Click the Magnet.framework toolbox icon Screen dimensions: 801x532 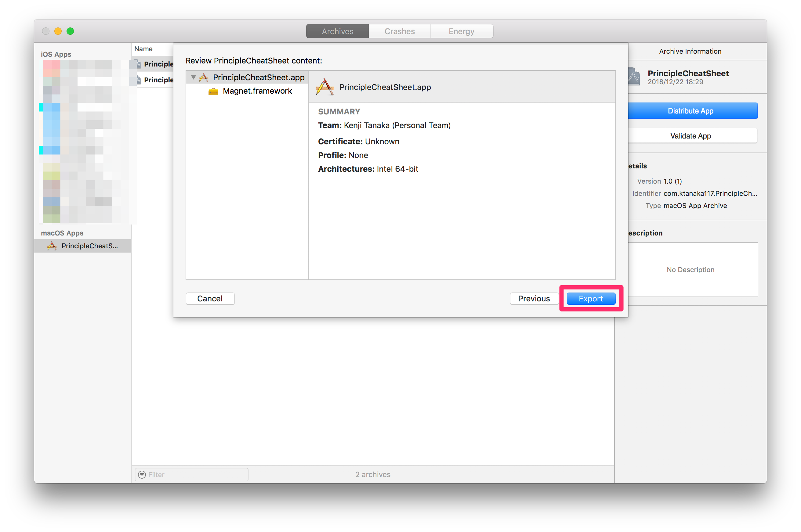(x=213, y=91)
